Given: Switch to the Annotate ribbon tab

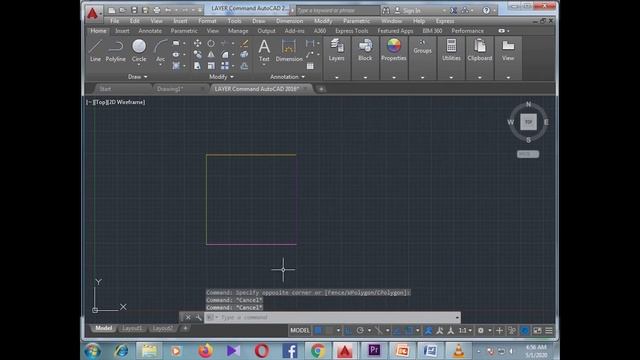Looking at the screenshot, I should (x=150, y=31).
